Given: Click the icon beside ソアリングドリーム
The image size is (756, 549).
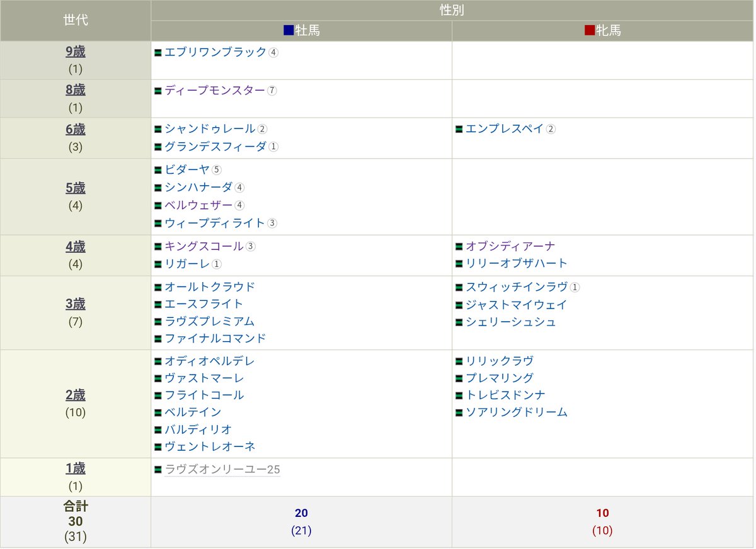Looking at the screenshot, I should 459,413.
